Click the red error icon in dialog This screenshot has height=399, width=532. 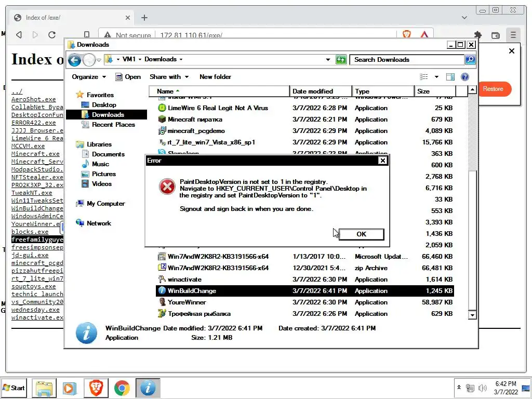[x=167, y=187]
